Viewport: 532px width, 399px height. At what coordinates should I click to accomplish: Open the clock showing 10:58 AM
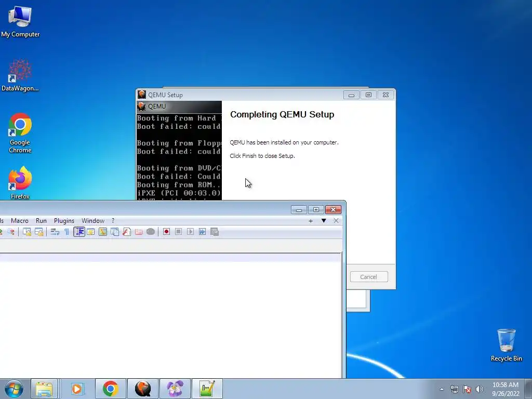click(506, 389)
